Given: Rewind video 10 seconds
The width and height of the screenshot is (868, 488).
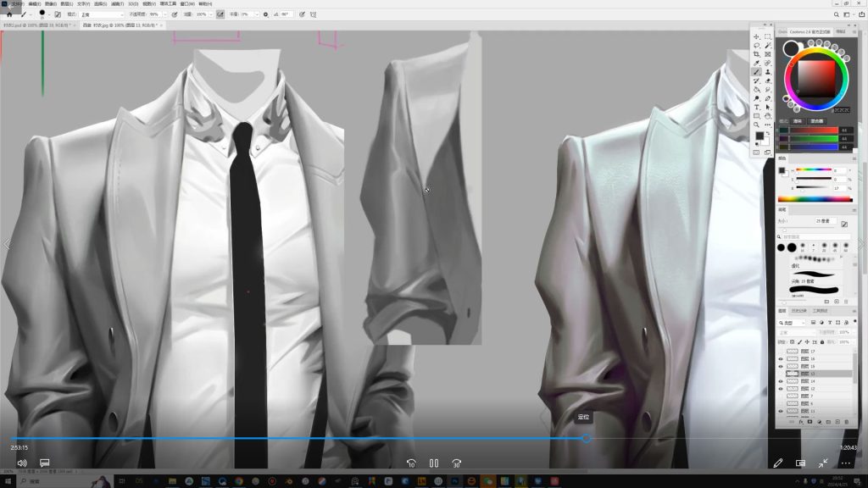Looking at the screenshot, I should click(411, 463).
